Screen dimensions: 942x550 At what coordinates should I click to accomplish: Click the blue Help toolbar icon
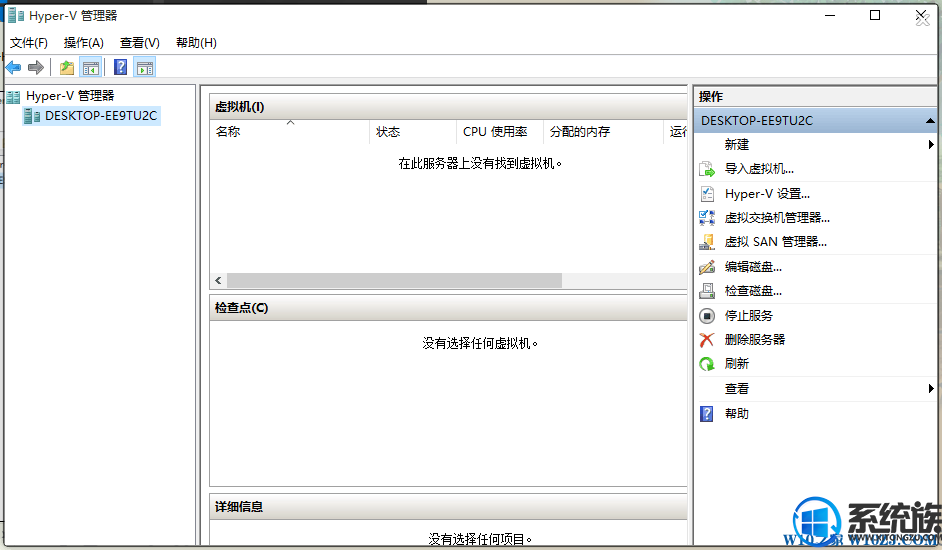[x=120, y=67]
